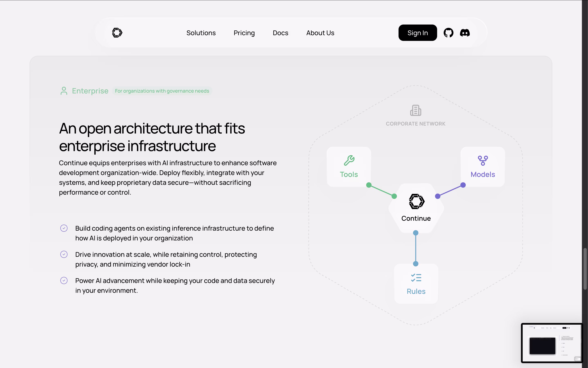Open the GitHub icon link
Screen dimensions: 588x368
(x=448, y=33)
